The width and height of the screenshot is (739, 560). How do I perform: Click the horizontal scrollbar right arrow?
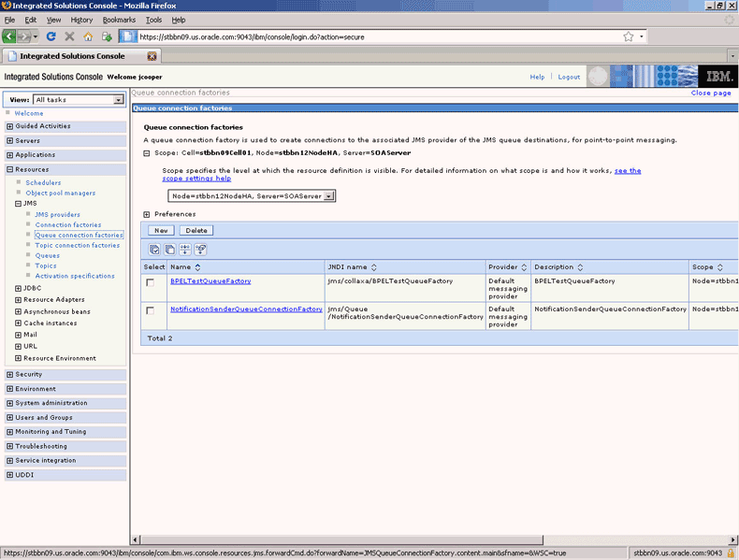[x=733, y=539]
